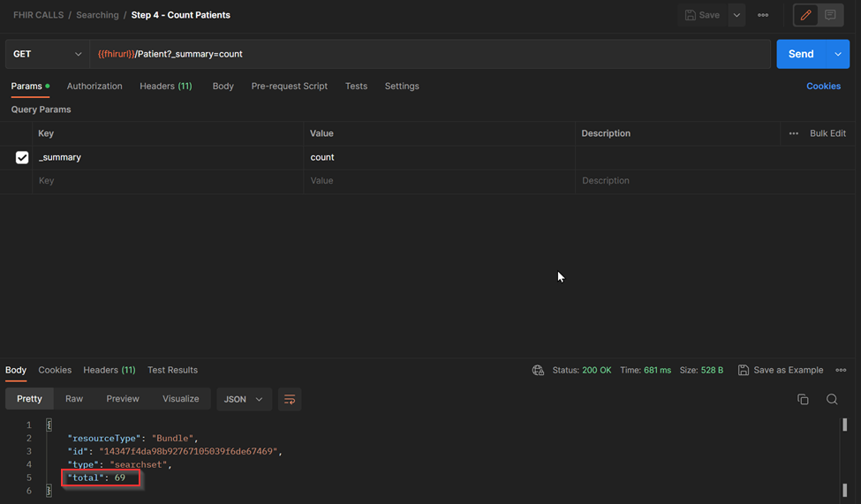
Task: Switch to Preview view
Action: point(123,399)
